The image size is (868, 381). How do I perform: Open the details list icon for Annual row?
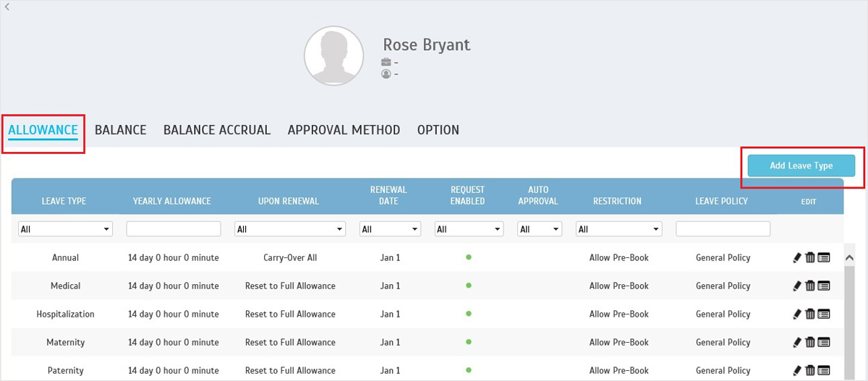[824, 257]
